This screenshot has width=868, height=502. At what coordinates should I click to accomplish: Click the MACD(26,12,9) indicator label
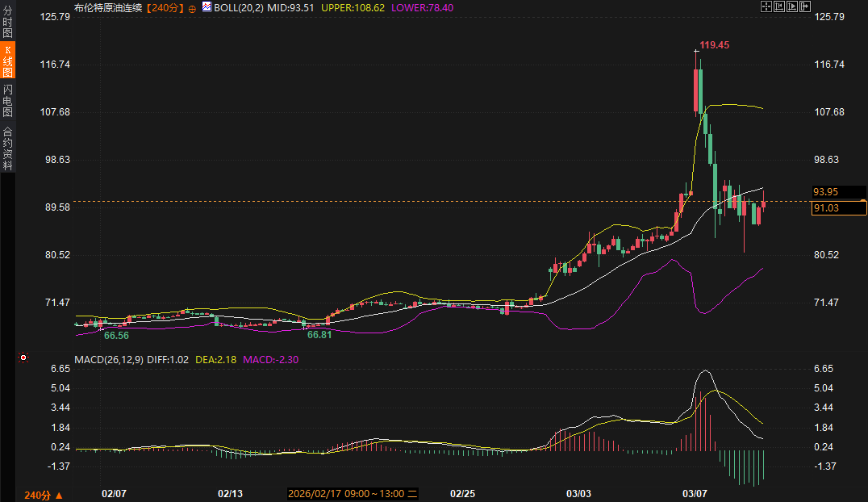109,359
